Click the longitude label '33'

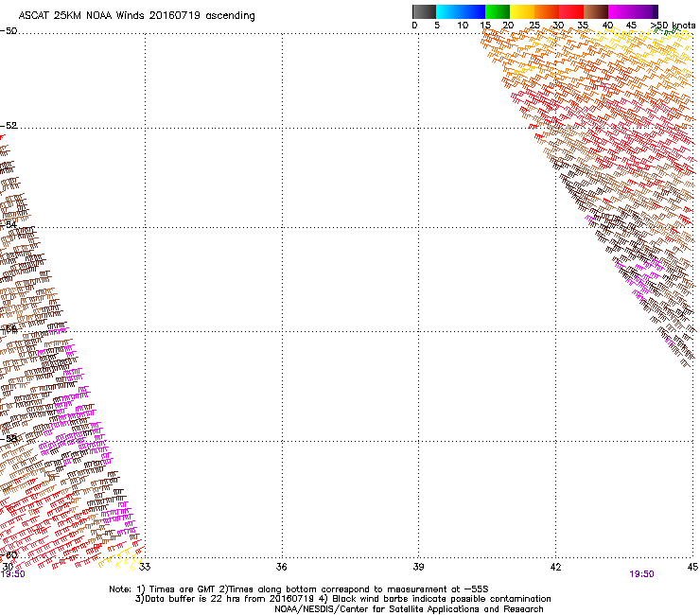coord(145,567)
